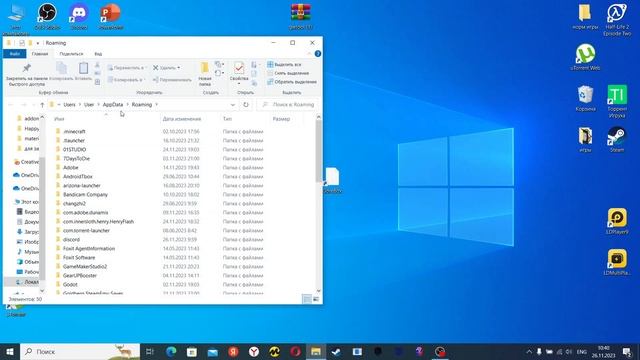Screen dimensions: 640x360
Task: Show hidden system tray icons
Action: (529, 351)
